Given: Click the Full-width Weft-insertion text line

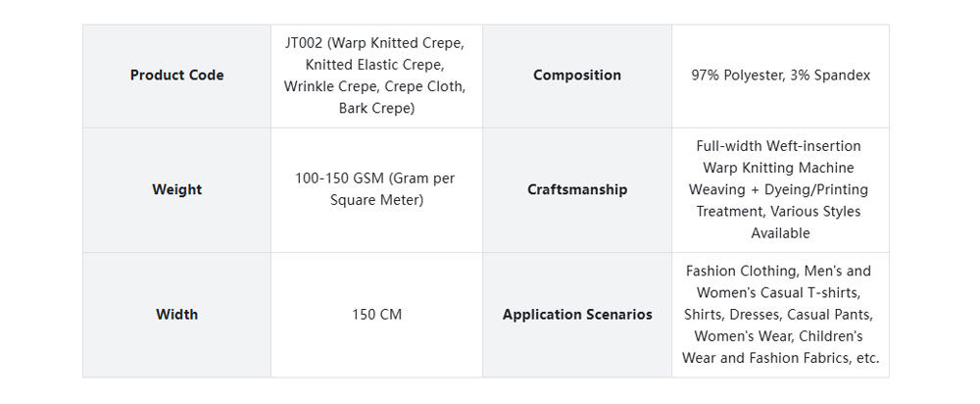Looking at the screenshot, I should tap(780, 146).
